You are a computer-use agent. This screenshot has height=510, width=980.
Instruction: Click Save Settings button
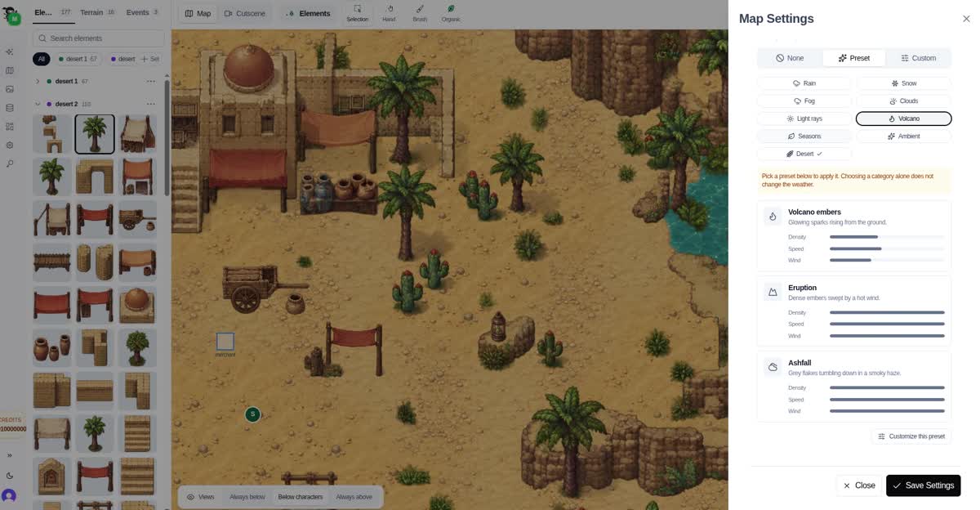click(923, 485)
